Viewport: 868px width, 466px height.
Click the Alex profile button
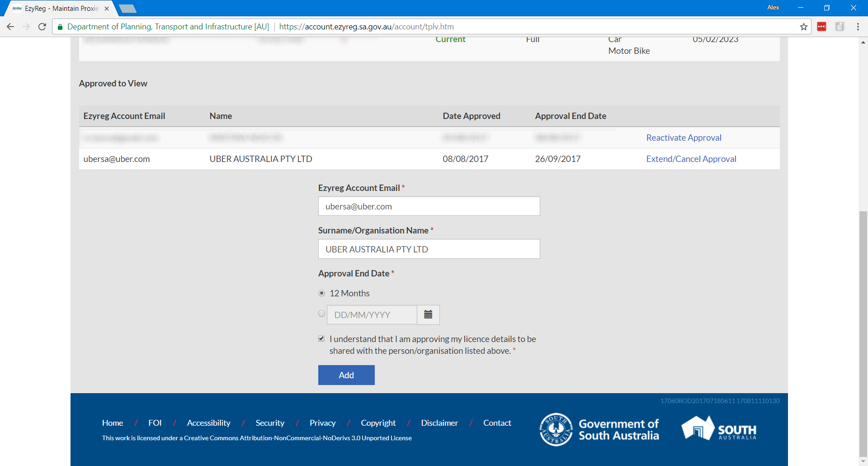point(773,7)
